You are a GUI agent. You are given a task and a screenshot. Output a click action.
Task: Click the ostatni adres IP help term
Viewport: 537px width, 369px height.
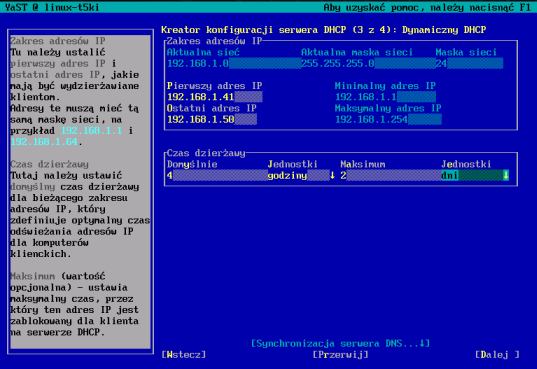[x=55, y=75]
